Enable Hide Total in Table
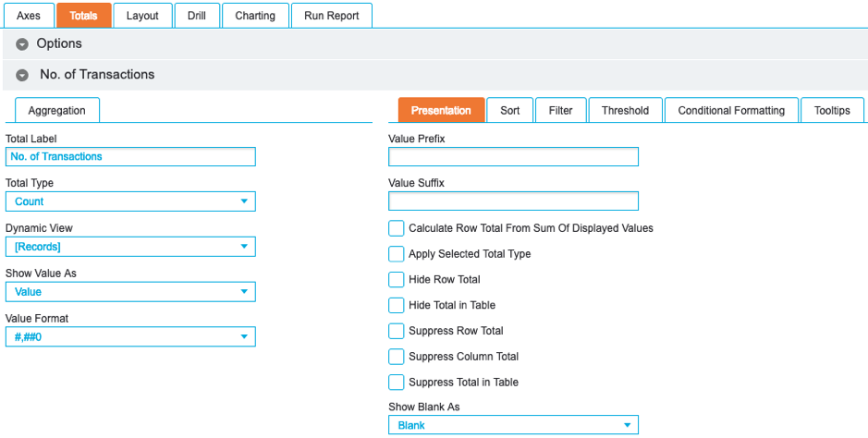 (397, 305)
